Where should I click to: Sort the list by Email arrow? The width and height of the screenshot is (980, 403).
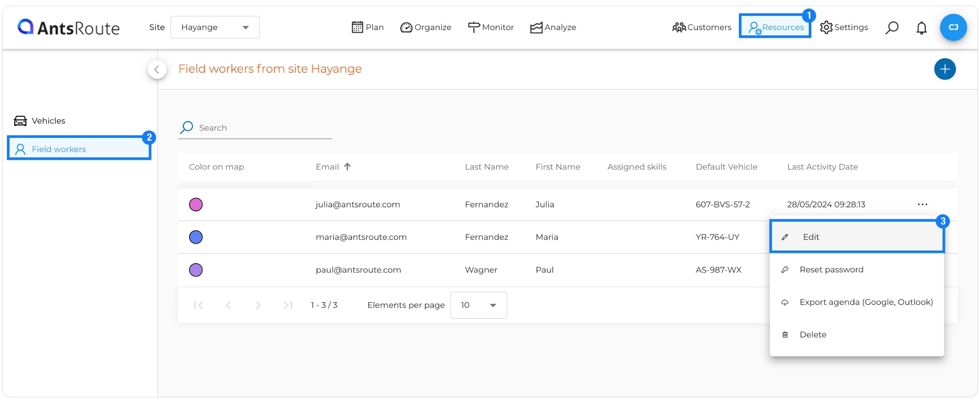[x=347, y=167]
